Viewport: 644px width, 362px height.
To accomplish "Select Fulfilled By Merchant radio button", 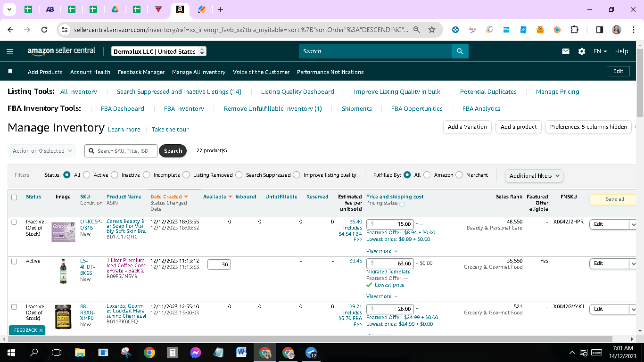I will tap(459, 175).
